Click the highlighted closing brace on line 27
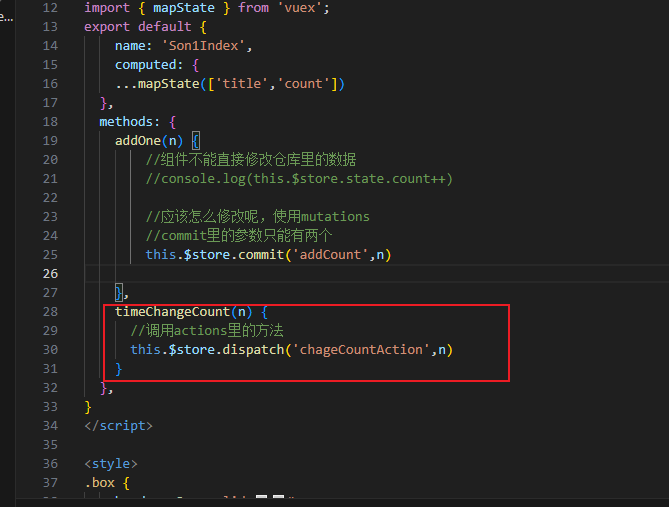Screen dimensions: 669x507 tap(119, 293)
